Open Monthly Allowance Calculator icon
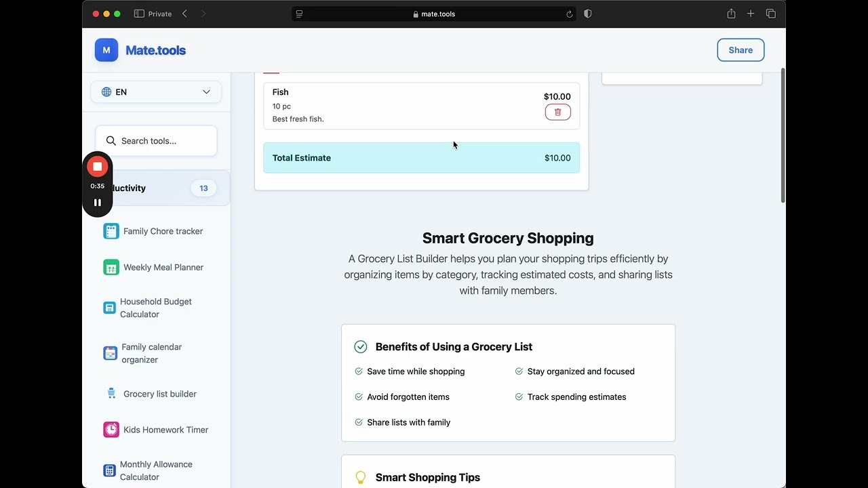 click(x=109, y=470)
